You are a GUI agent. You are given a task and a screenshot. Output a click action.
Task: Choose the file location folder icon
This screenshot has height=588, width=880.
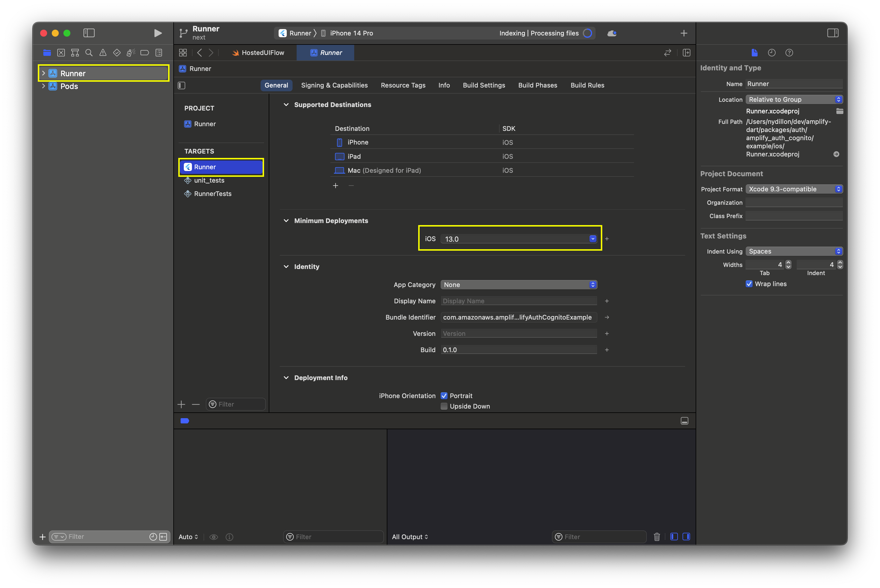[x=840, y=111]
